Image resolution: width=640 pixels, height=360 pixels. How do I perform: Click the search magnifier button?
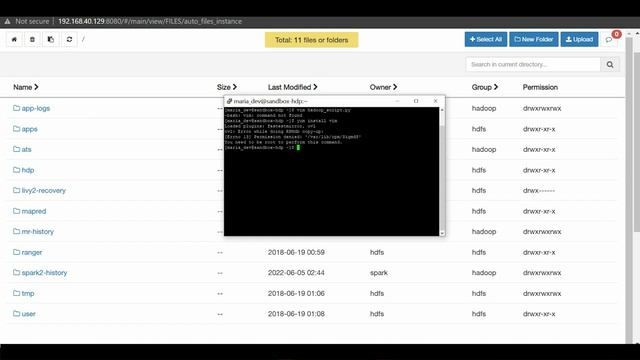click(x=610, y=64)
